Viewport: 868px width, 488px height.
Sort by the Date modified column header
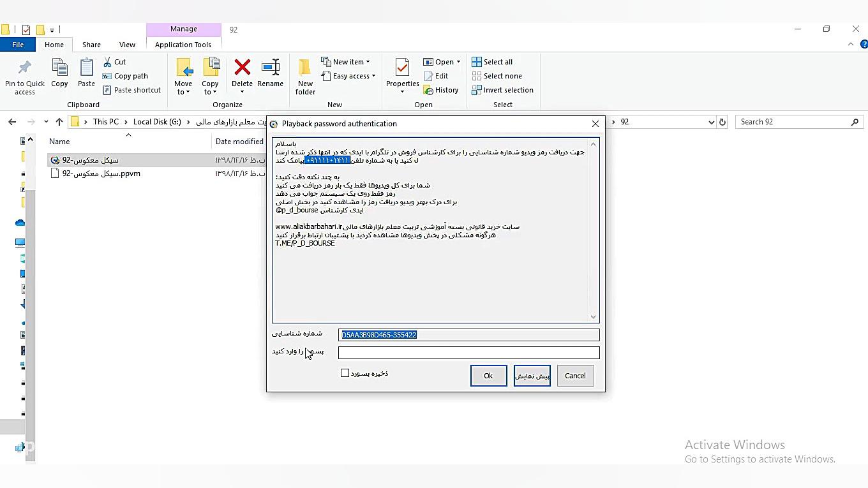click(239, 142)
